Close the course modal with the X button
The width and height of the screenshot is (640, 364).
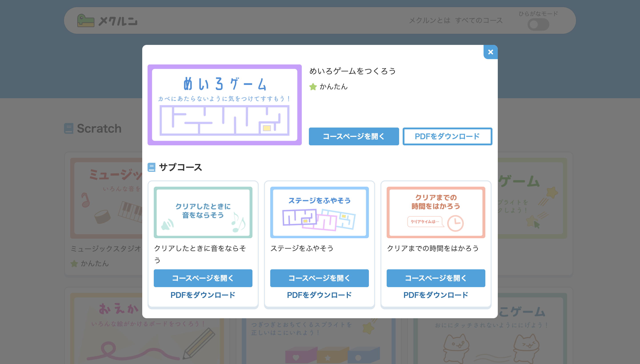point(490,52)
